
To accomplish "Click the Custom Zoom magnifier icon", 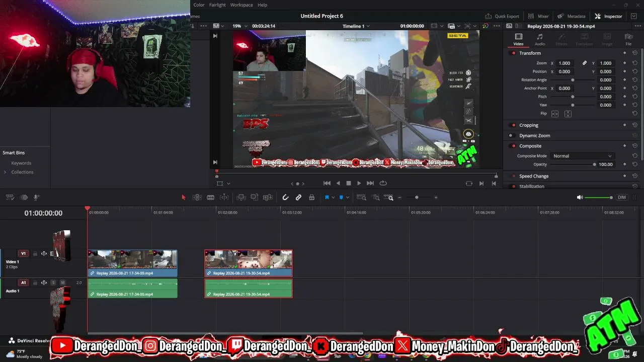I will [x=389, y=198].
